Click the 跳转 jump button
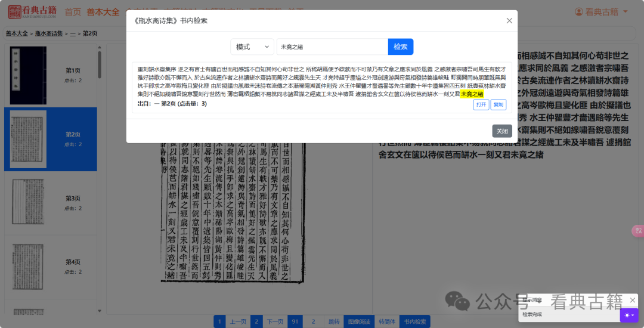This screenshot has width=644, height=328. tap(334, 321)
